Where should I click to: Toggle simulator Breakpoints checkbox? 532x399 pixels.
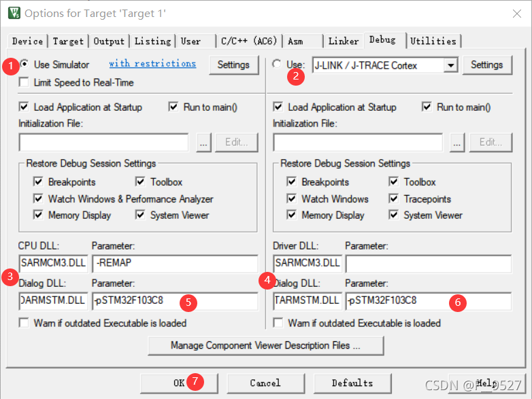pos(38,181)
